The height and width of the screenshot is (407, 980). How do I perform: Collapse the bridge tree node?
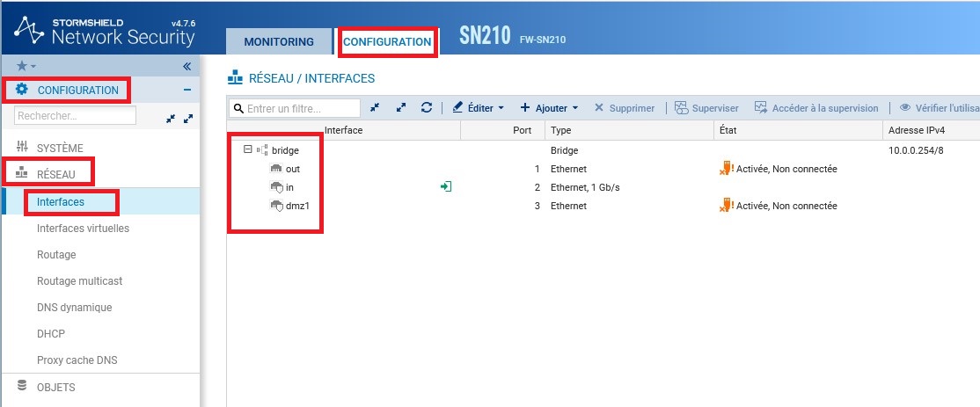pyautogui.click(x=248, y=149)
